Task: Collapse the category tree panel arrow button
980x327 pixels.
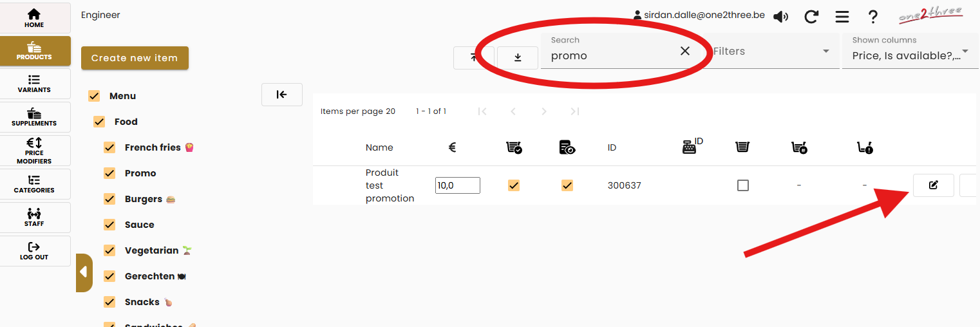Action: (x=282, y=95)
